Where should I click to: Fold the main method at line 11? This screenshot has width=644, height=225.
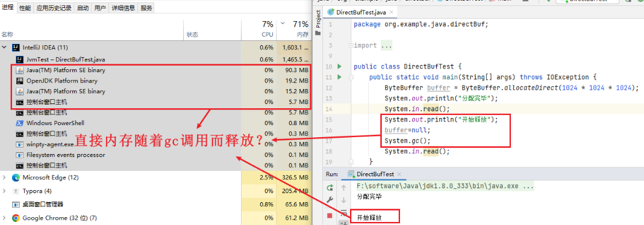[x=351, y=76]
